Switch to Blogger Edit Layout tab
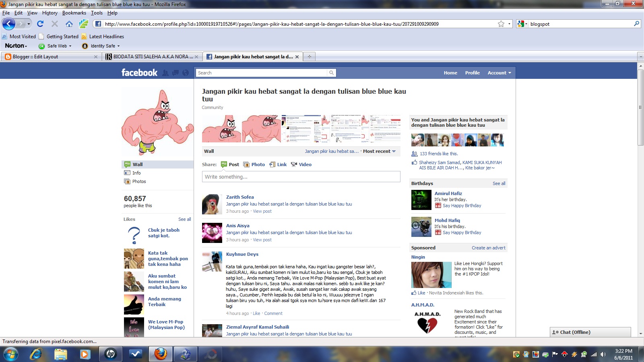The height and width of the screenshot is (362, 644). click(x=51, y=57)
